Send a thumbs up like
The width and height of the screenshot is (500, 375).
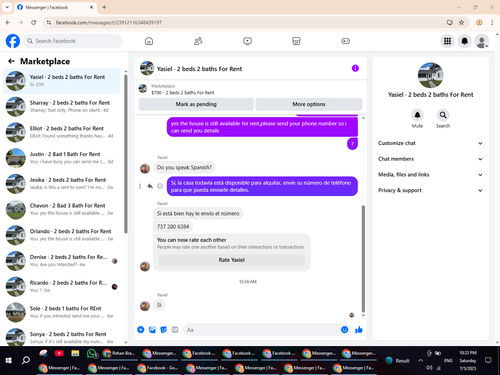pyautogui.click(x=359, y=330)
